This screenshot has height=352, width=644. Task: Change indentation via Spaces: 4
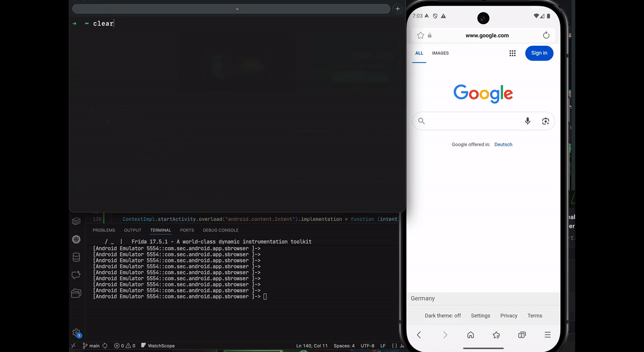click(x=344, y=346)
